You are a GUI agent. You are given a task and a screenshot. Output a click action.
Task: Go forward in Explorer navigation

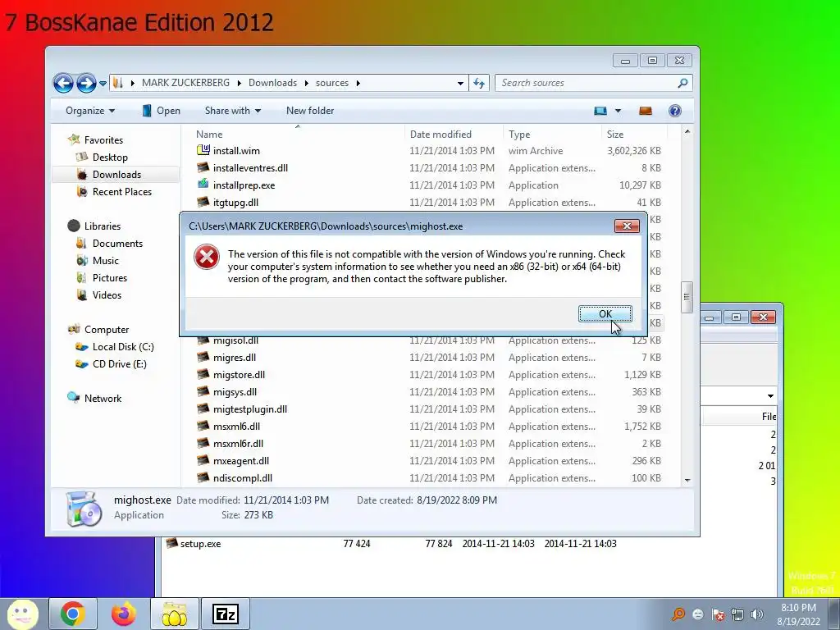[x=86, y=83]
